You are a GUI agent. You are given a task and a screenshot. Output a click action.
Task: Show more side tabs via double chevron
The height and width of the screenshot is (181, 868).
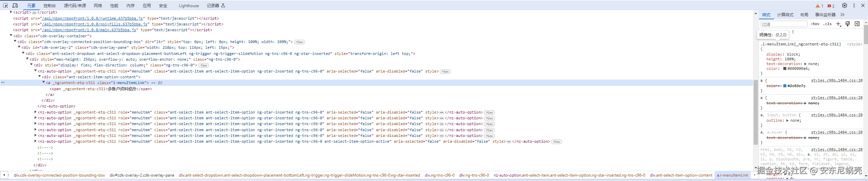click(843, 15)
